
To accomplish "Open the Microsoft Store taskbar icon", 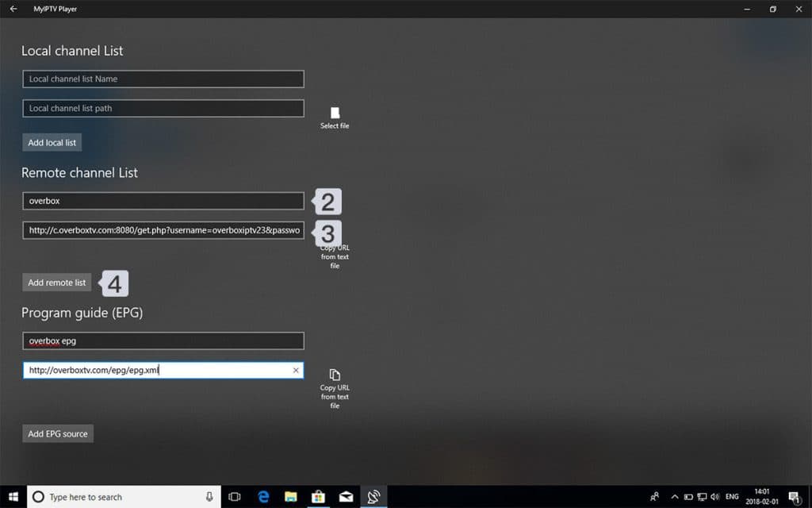I will click(318, 497).
